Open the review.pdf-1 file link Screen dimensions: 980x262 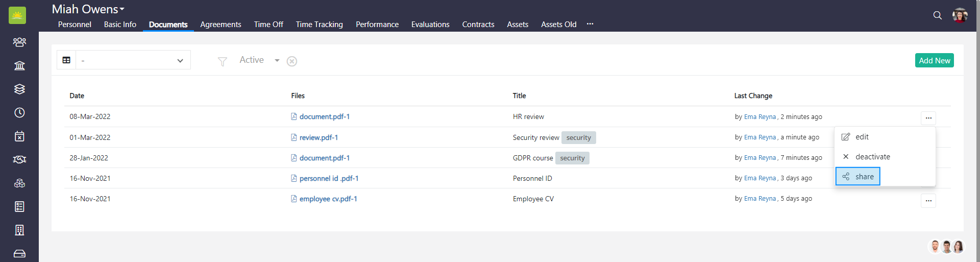[x=318, y=137]
